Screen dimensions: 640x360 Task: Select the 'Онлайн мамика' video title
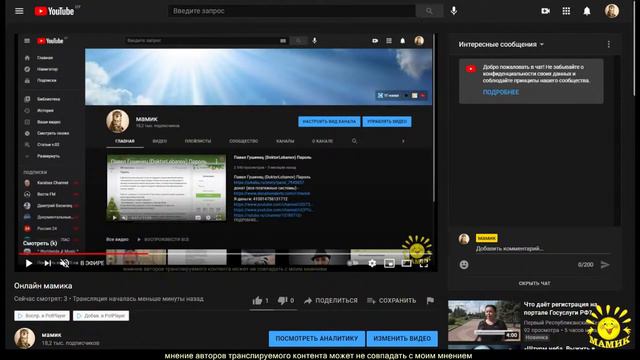point(43,286)
